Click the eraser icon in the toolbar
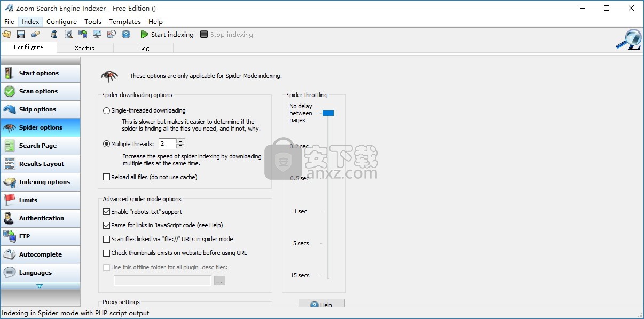644x319 pixels. point(35,34)
